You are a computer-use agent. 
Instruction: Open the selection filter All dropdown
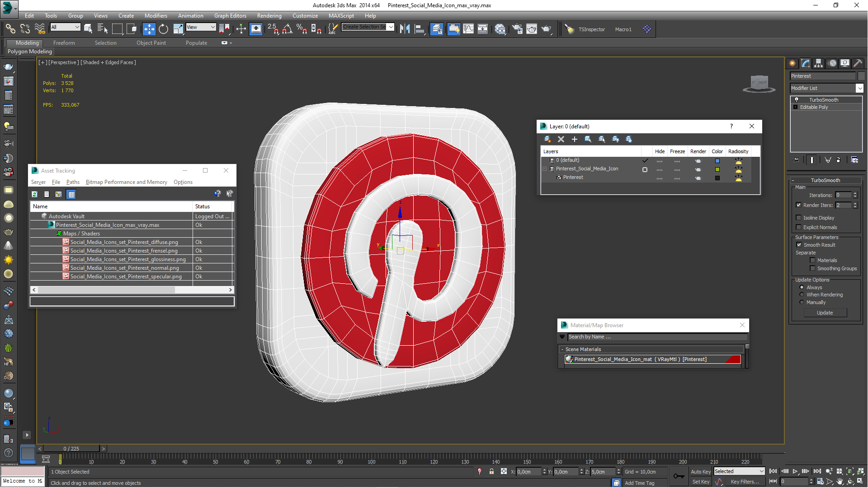click(65, 27)
